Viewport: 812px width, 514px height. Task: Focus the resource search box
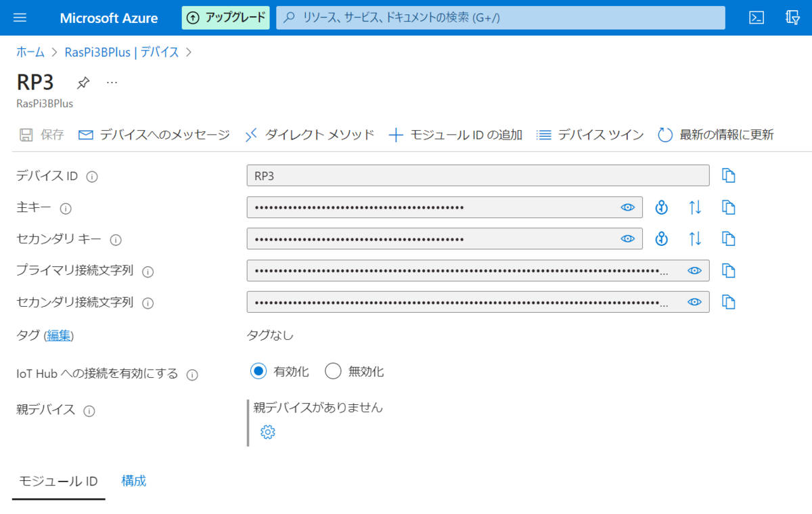tap(501, 18)
